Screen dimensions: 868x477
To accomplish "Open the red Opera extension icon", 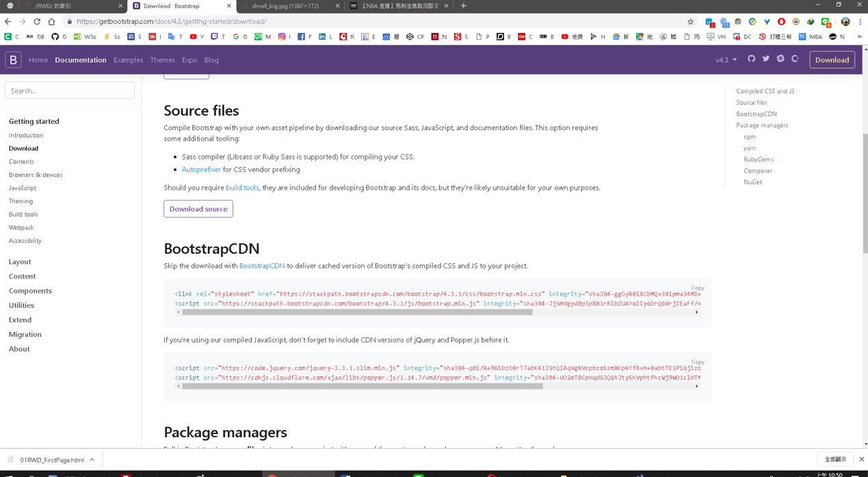I will pos(781,22).
